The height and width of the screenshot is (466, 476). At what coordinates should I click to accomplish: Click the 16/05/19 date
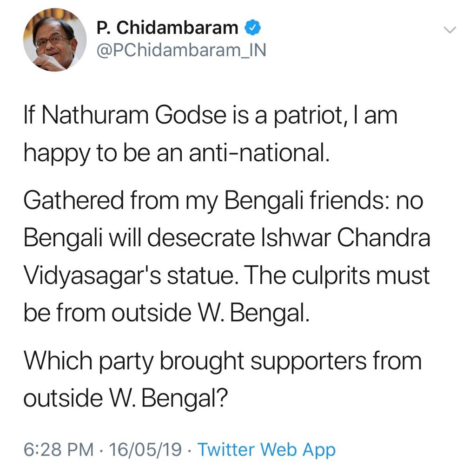(x=145, y=449)
